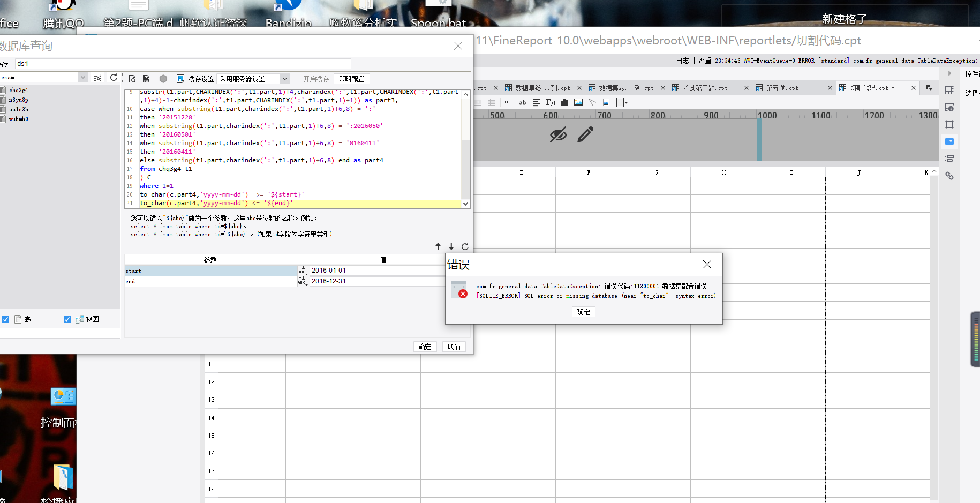The height and width of the screenshot is (503, 980).
Task: Open the Bandizip desktop shortcut
Action: point(288,14)
